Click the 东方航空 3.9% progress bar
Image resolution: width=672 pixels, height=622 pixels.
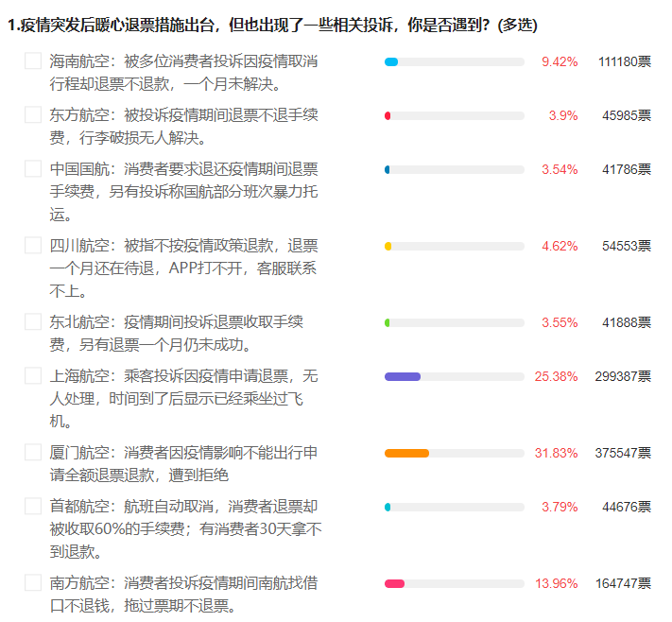[x=455, y=116]
